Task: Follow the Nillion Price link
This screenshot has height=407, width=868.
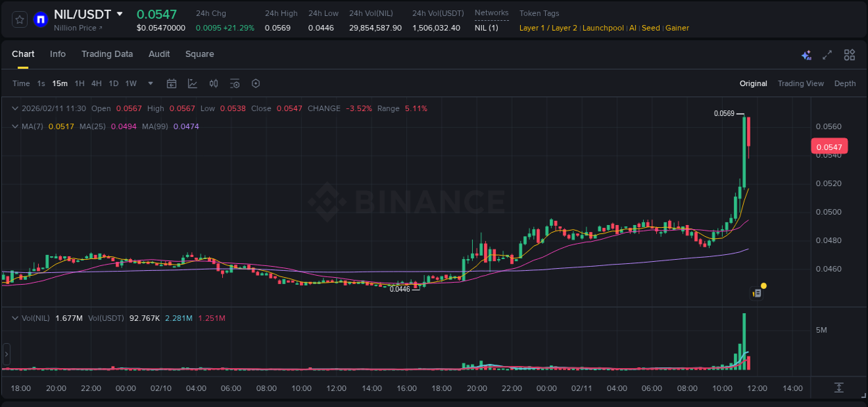Action: [x=76, y=28]
